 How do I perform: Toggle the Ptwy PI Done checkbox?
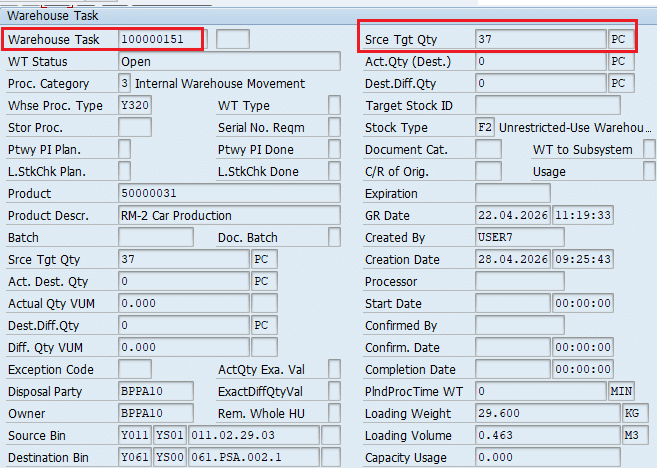pyautogui.click(x=334, y=149)
